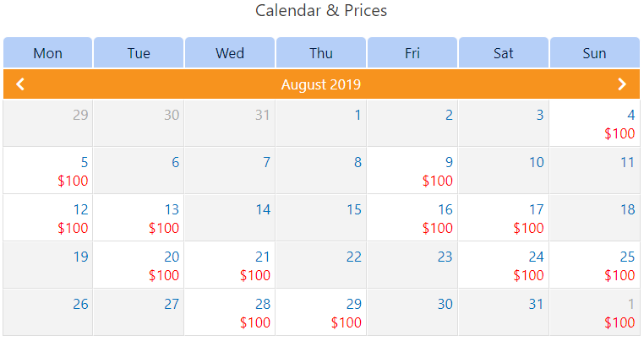
Task: Choose August 28 on calendar
Action: 230,312
